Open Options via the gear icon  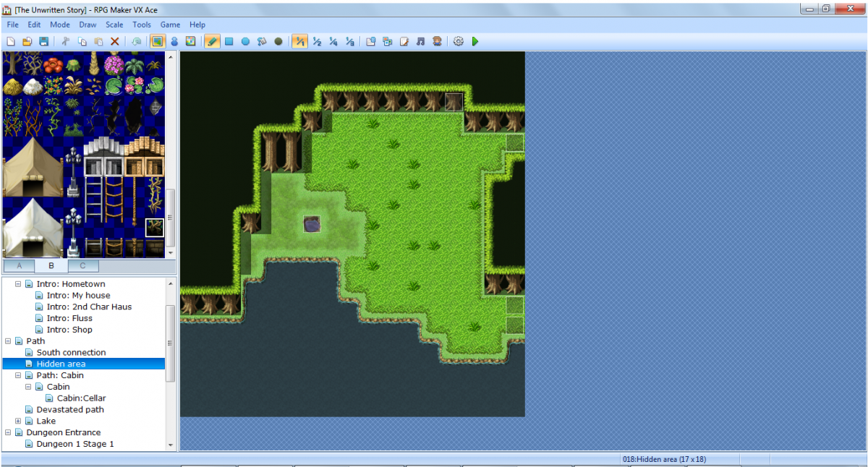(x=459, y=41)
